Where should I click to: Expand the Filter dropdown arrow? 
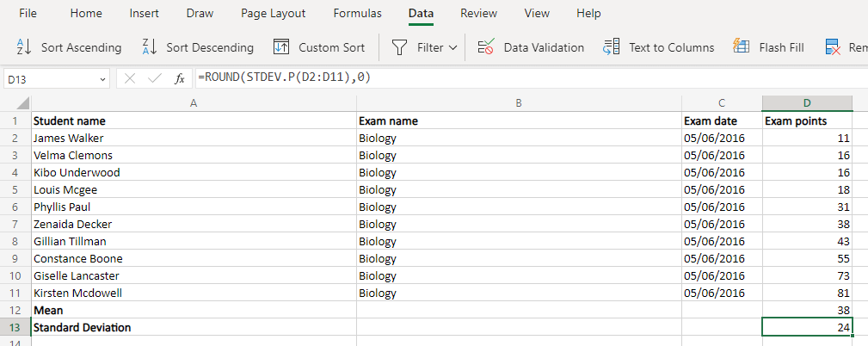click(x=453, y=47)
